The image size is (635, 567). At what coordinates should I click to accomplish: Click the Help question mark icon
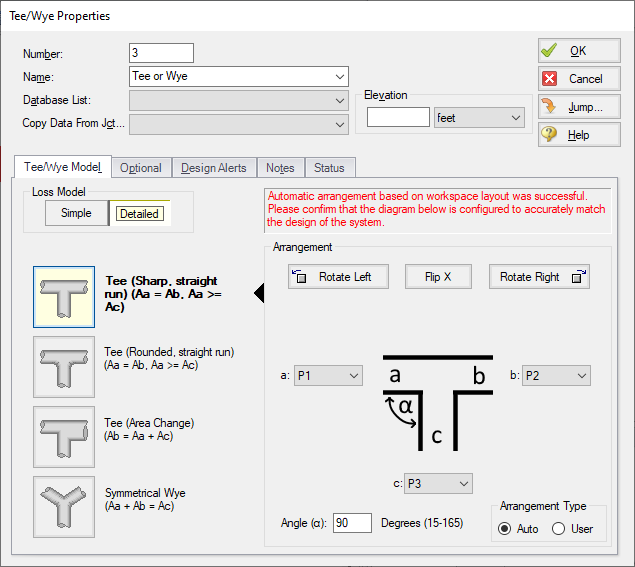(x=549, y=134)
